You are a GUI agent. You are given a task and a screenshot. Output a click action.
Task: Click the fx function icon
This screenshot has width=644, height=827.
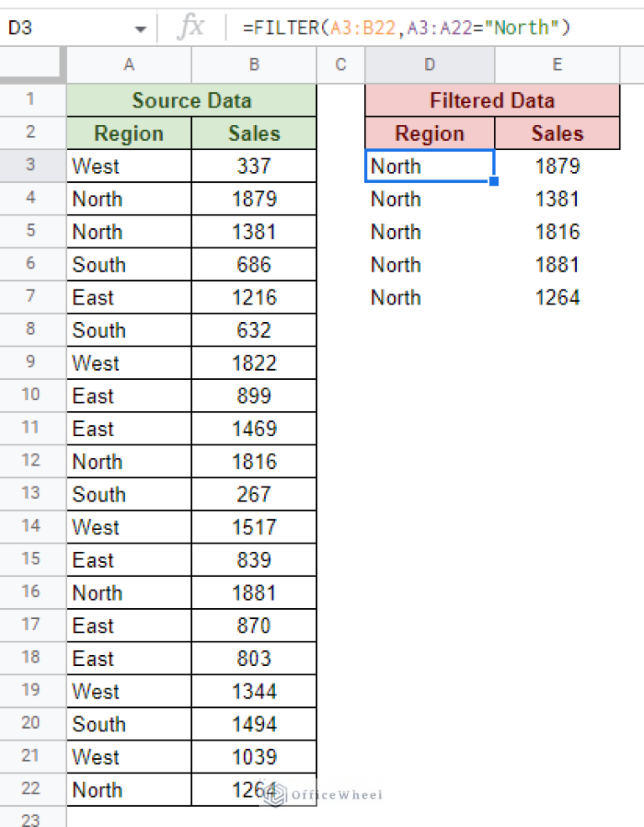191,28
